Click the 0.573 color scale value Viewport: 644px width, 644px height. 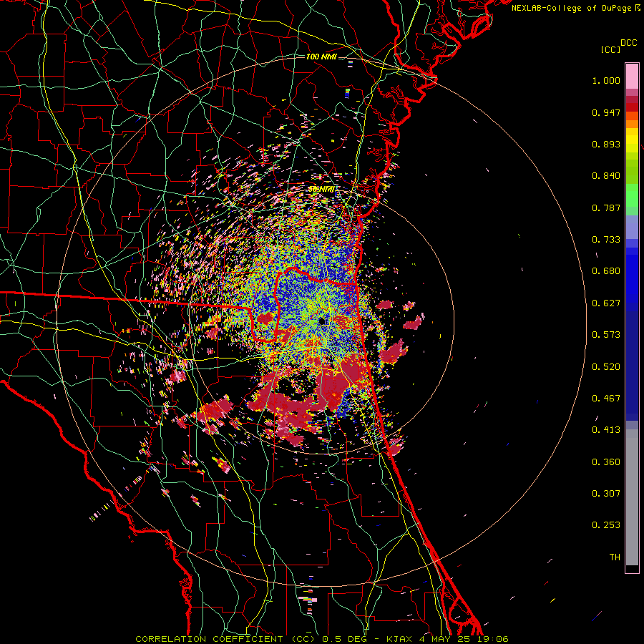[606, 335]
